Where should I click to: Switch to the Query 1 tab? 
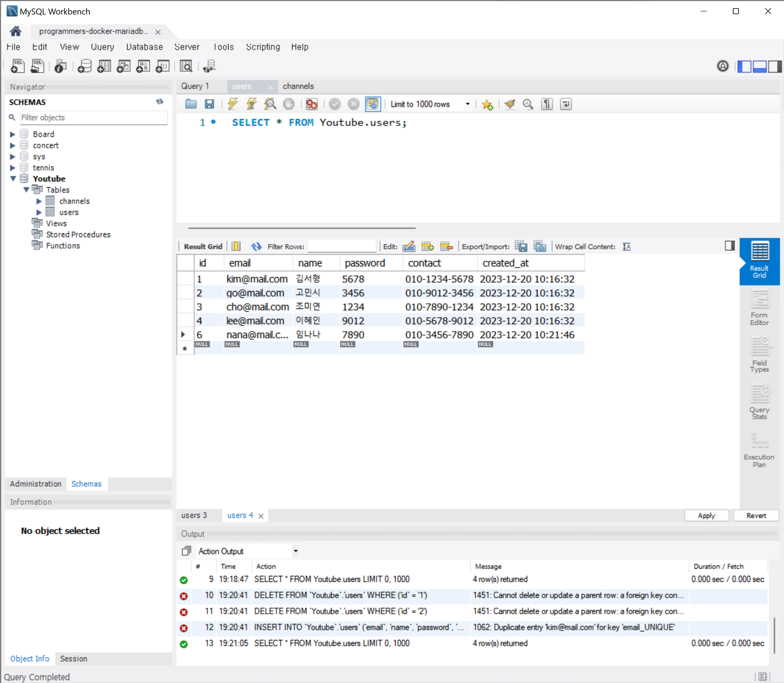195,86
